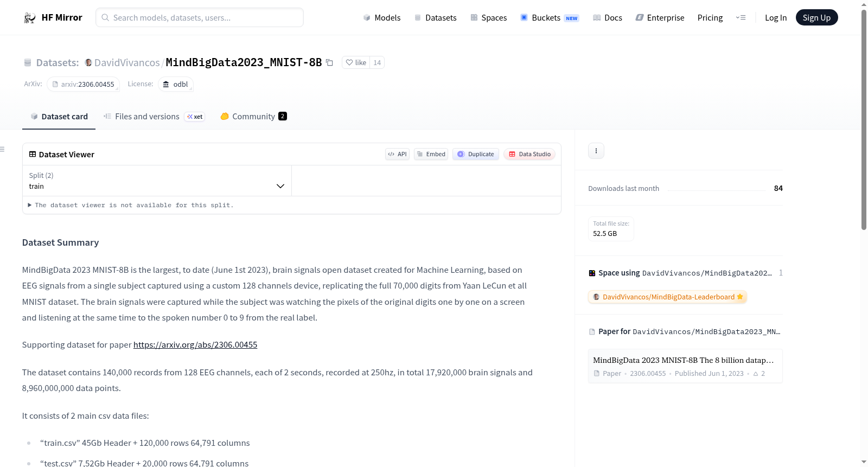Click the heart like button
Viewport: 868px width, 467px height.
(x=356, y=62)
